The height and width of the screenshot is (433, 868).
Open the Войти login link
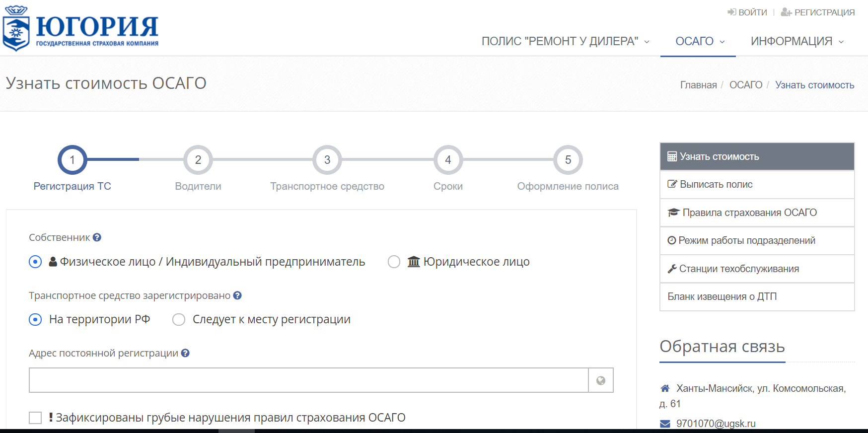[x=753, y=12]
